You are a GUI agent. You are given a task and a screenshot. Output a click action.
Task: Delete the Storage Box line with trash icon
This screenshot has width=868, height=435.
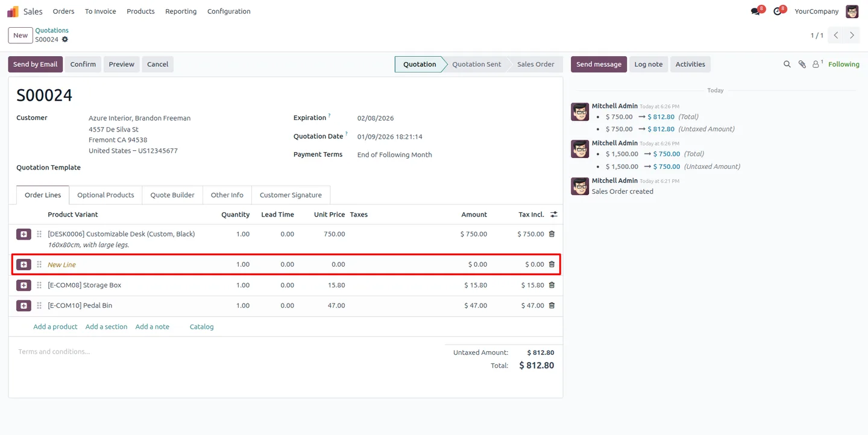pos(552,285)
